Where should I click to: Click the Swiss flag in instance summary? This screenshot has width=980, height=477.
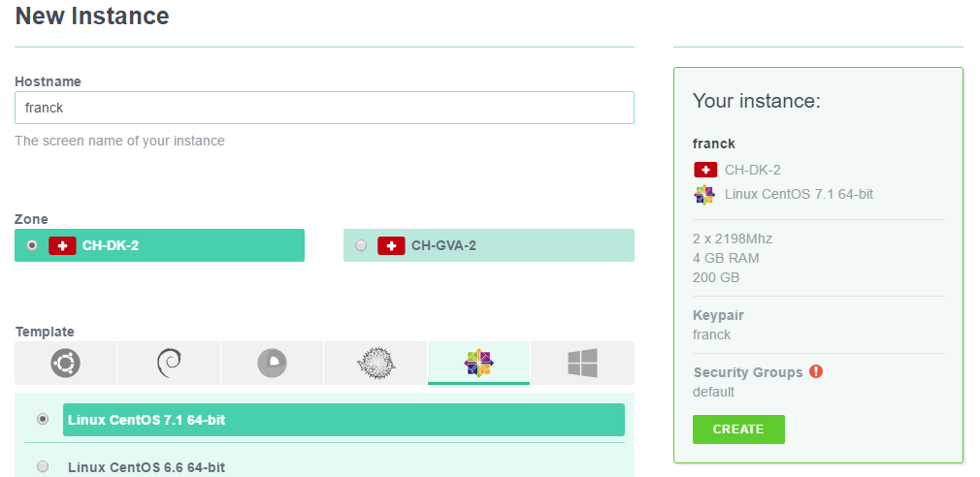pyautogui.click(x=705, y=170)
